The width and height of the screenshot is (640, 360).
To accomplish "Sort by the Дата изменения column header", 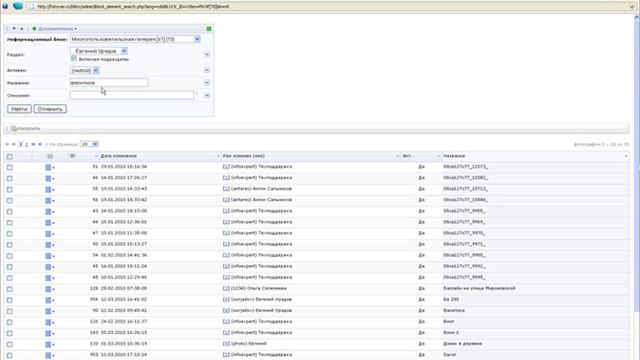I will click(160, 156).
